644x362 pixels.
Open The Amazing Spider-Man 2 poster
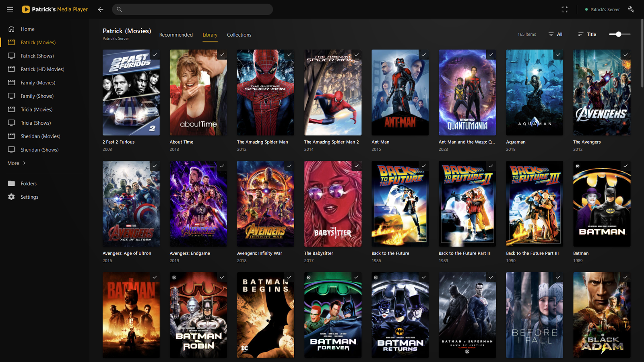pos(333,93)
